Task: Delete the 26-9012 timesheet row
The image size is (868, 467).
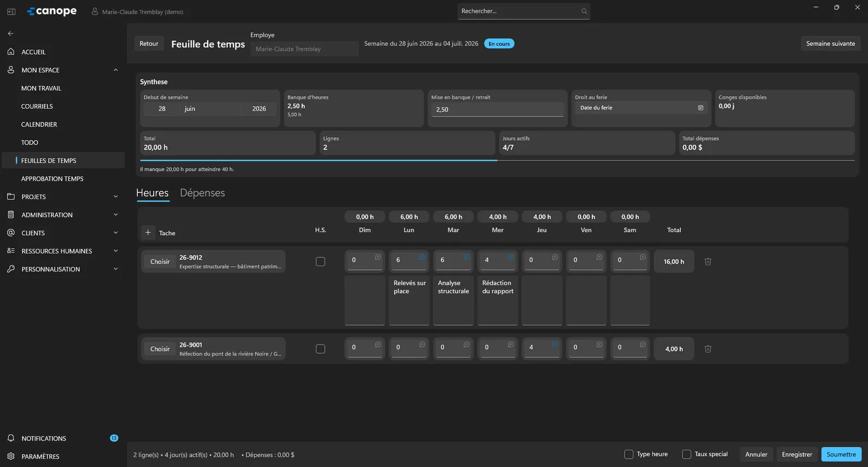Action: [x=708, y=262]
